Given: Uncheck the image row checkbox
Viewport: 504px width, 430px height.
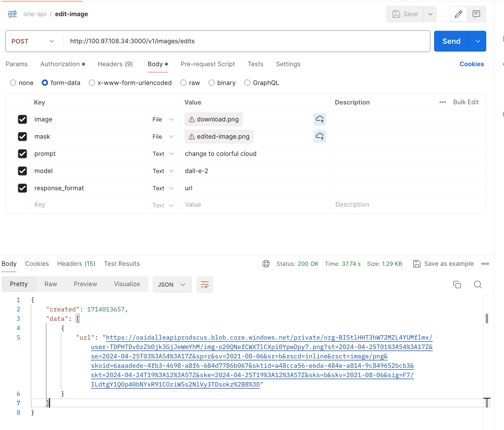Looking at the screenshot, I should [x=22, y=119].
